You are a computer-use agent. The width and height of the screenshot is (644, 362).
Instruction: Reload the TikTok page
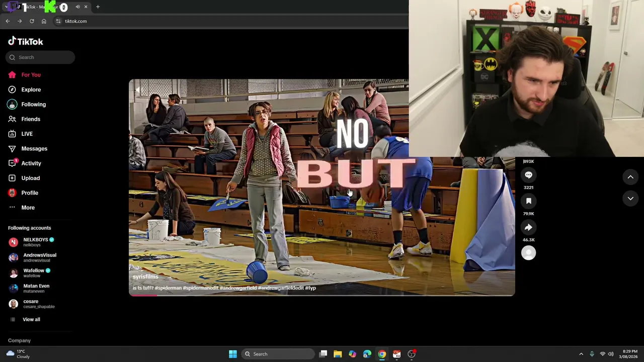coord(32,21)
